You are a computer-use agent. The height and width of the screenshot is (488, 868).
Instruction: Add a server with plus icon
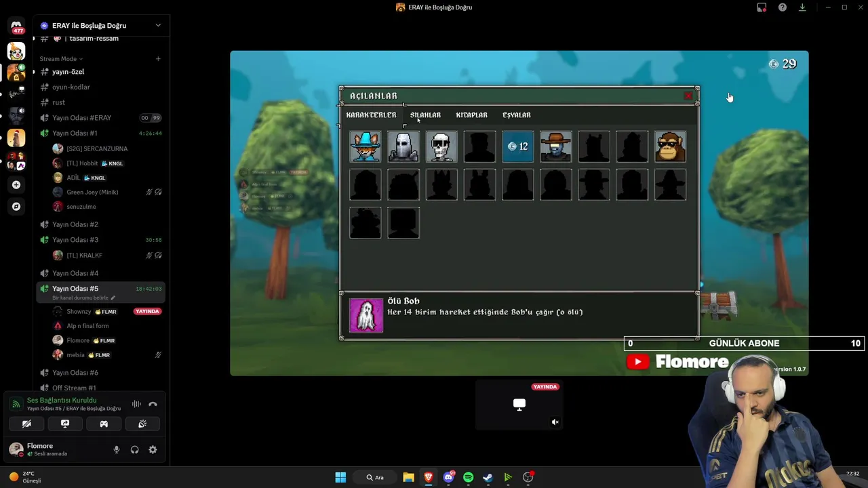coord(16,184)
